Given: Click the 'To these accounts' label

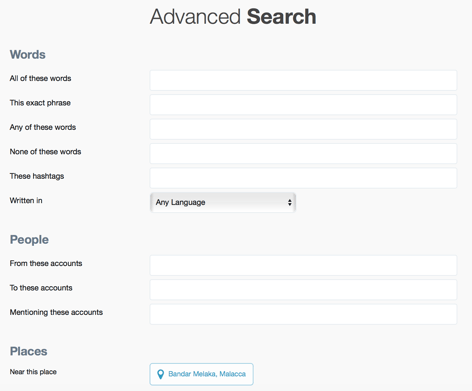Looking at the screenshot, I should pyautogui.click(x=41, y=288).
